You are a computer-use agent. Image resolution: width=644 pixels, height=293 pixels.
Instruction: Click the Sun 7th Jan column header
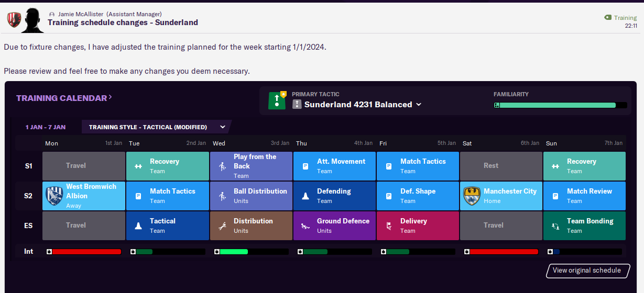click(584, 143)
